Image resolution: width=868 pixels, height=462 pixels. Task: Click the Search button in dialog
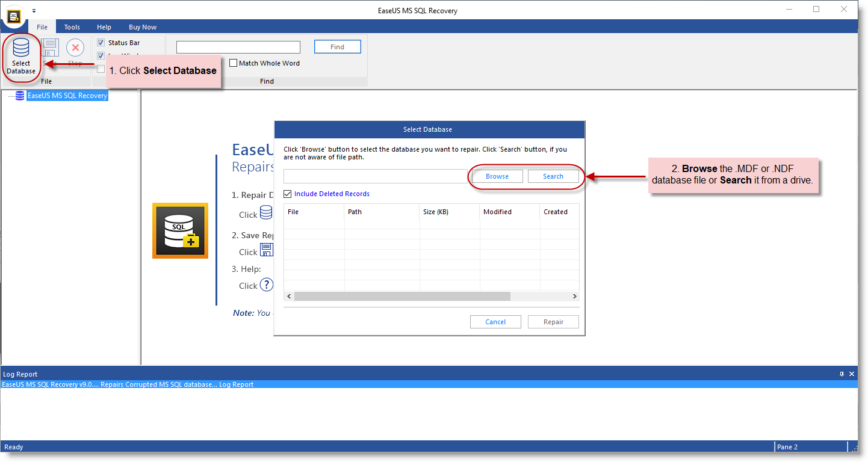(x=553, y=176)
